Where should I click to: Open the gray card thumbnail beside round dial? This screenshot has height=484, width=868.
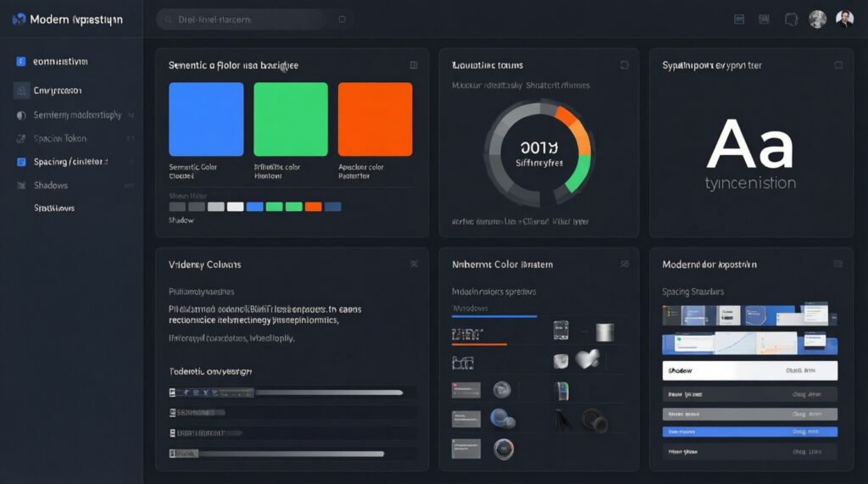click(466, 448)
